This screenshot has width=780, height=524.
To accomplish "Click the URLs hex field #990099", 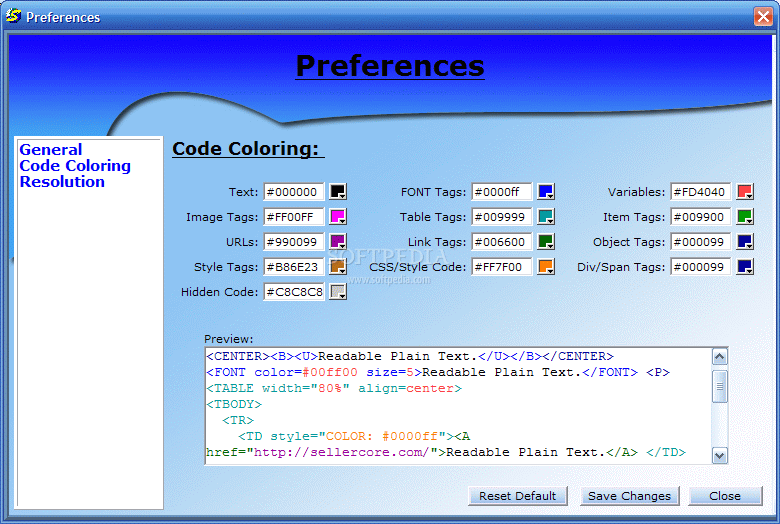I will (294, 241).
